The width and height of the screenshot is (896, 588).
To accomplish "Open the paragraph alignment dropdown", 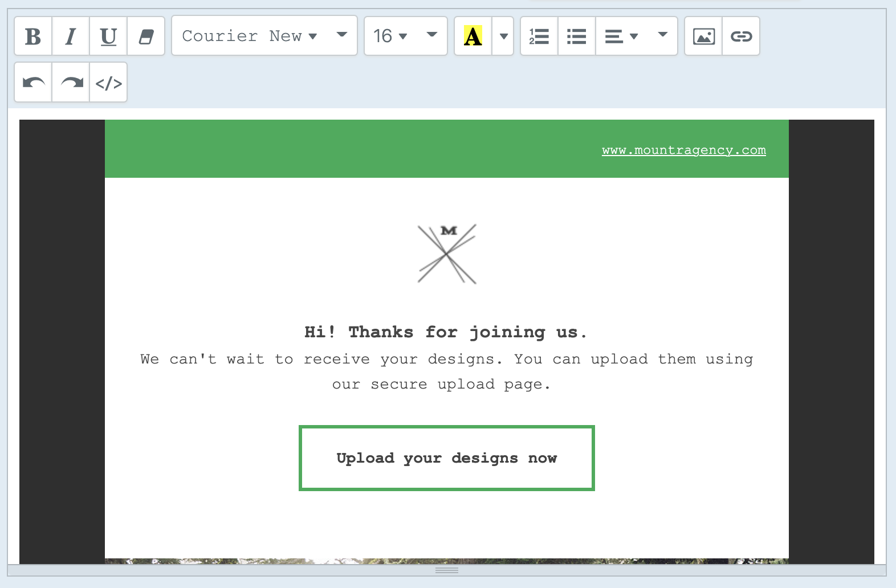I will (x=636, y=36).
